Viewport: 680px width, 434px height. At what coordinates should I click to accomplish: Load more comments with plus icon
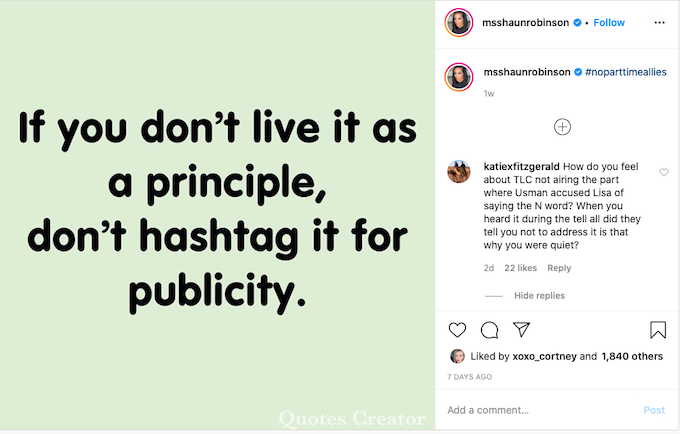(x=563, y=126)
